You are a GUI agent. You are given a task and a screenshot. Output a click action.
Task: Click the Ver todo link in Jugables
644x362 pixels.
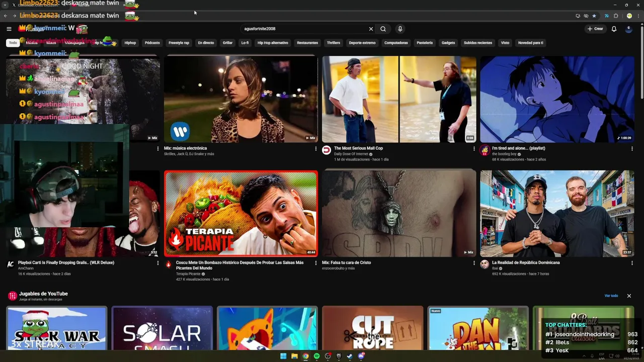click(611, 296)
